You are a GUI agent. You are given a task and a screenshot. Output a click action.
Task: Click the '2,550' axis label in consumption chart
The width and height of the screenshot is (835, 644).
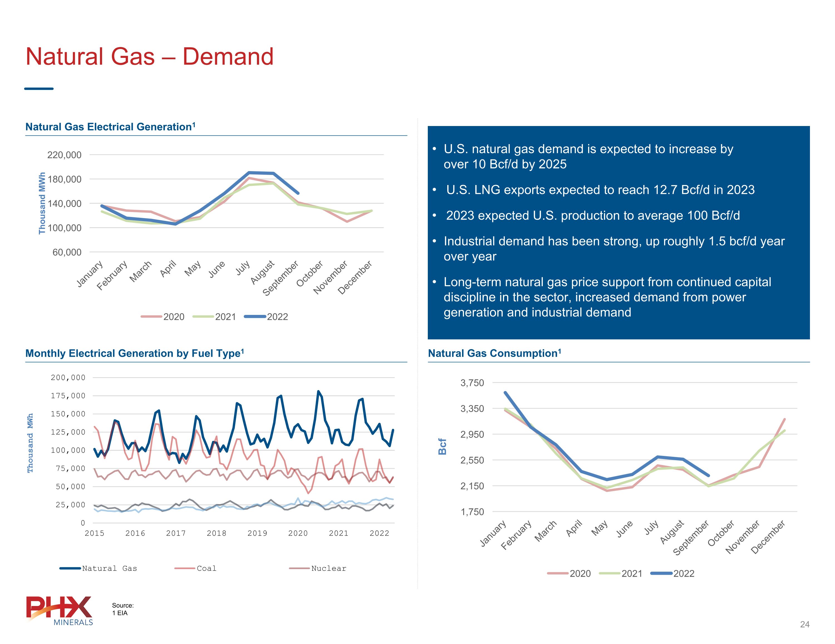click(472, 460)
